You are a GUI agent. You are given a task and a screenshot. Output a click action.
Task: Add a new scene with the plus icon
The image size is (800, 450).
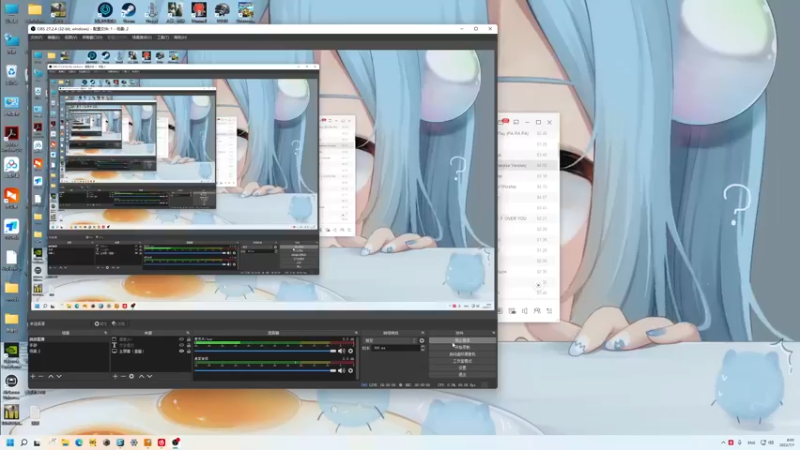pos(33,377)
